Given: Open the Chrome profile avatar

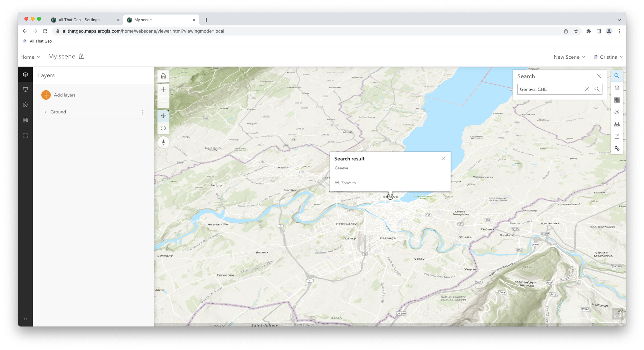Looking at the screenshot, I should (609, 31).
